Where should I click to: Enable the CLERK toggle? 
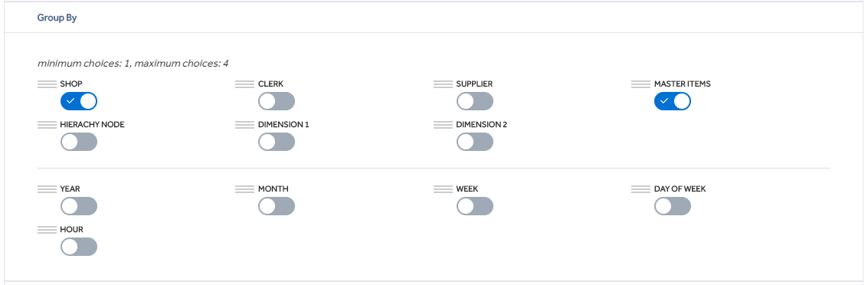pyautogui.click(x=277, y=101)
